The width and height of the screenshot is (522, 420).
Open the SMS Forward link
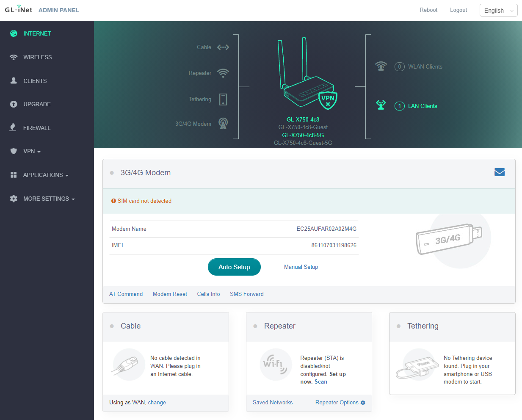tap(247, 294)
